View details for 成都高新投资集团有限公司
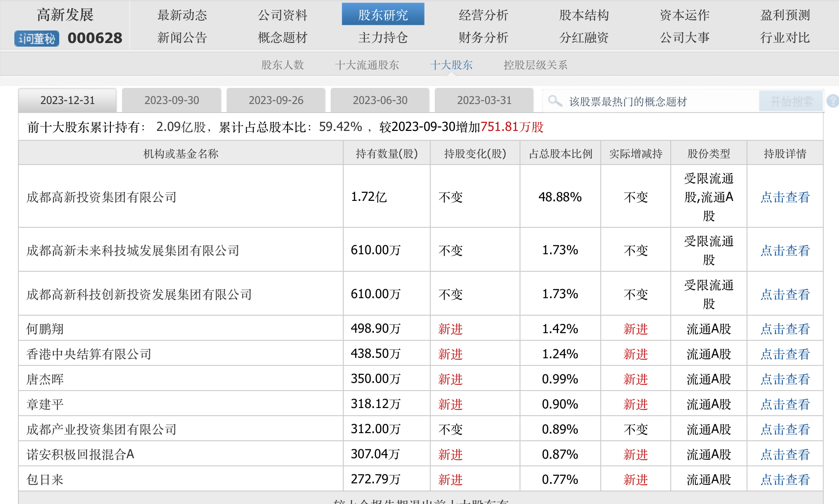 click(785, 197)
